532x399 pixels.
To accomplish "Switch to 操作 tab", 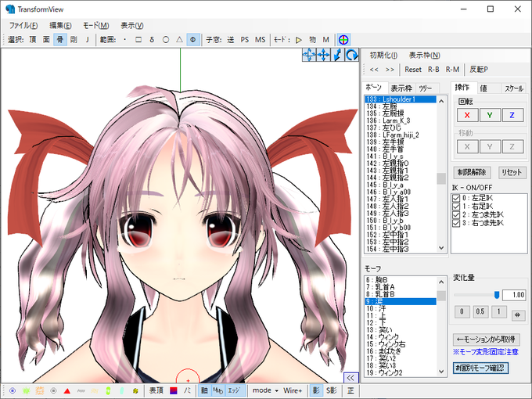I will (462, 88).
